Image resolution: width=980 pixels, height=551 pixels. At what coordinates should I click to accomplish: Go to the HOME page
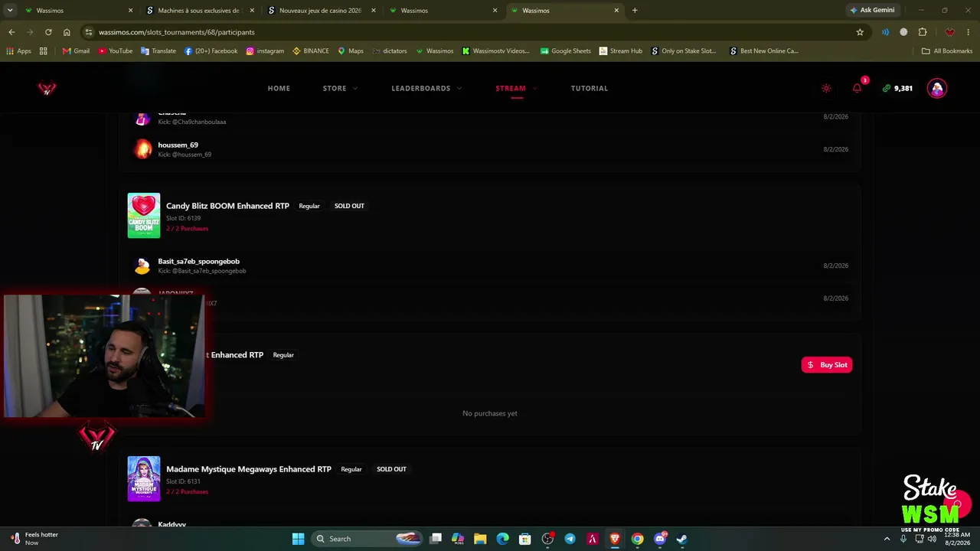[279, 88]
